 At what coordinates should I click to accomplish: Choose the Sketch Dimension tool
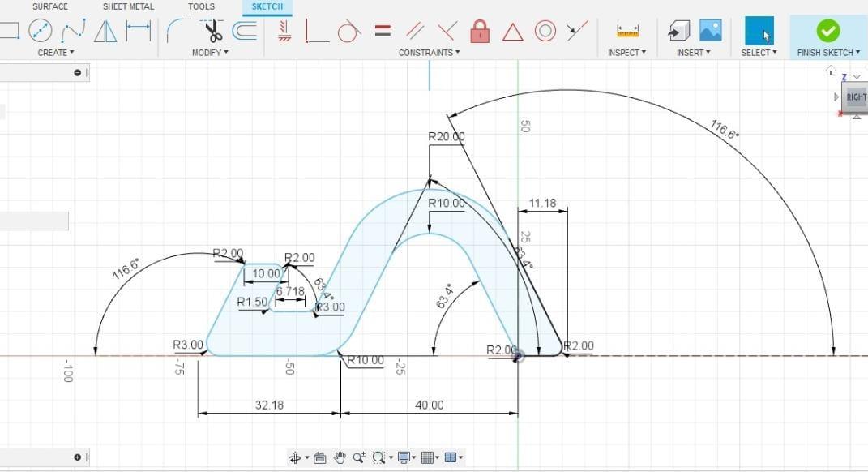(139, 31)
